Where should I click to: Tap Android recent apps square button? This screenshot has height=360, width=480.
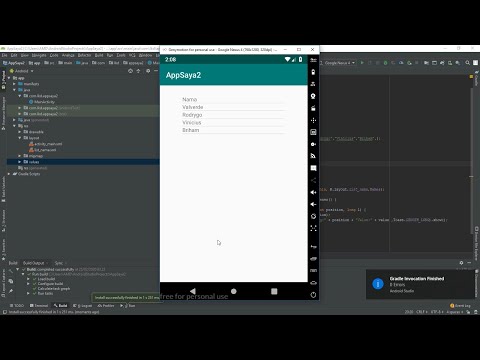point(274,291)
